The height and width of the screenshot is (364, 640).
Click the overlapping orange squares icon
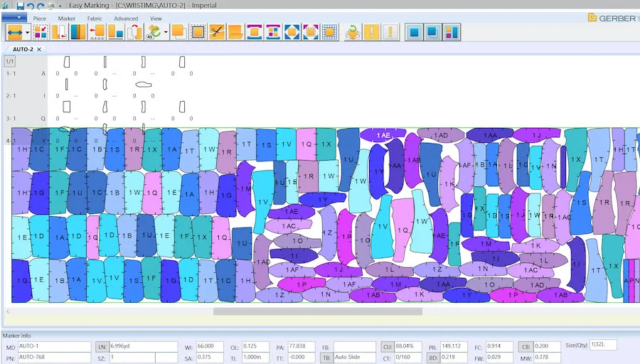(179, 32)
